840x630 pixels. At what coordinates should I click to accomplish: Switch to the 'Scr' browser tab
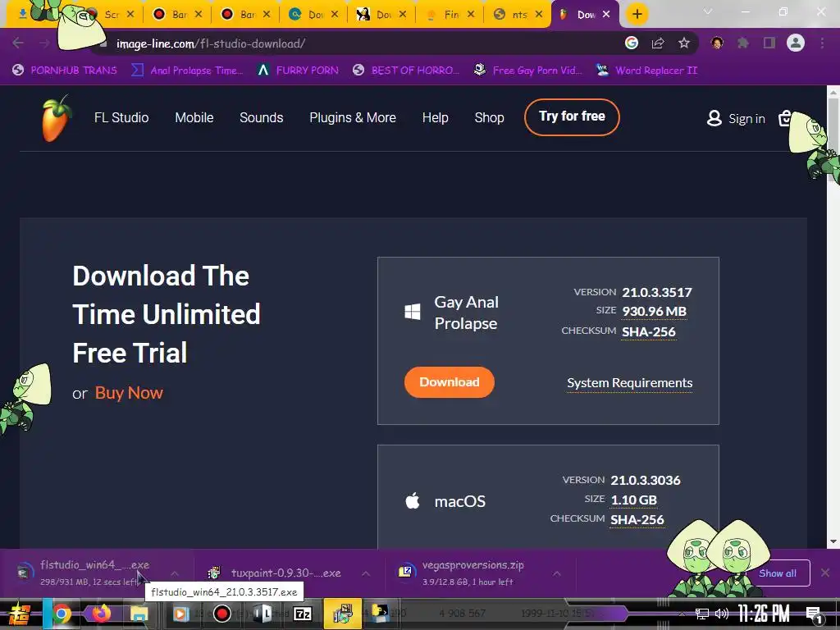(x=110, y=15)
